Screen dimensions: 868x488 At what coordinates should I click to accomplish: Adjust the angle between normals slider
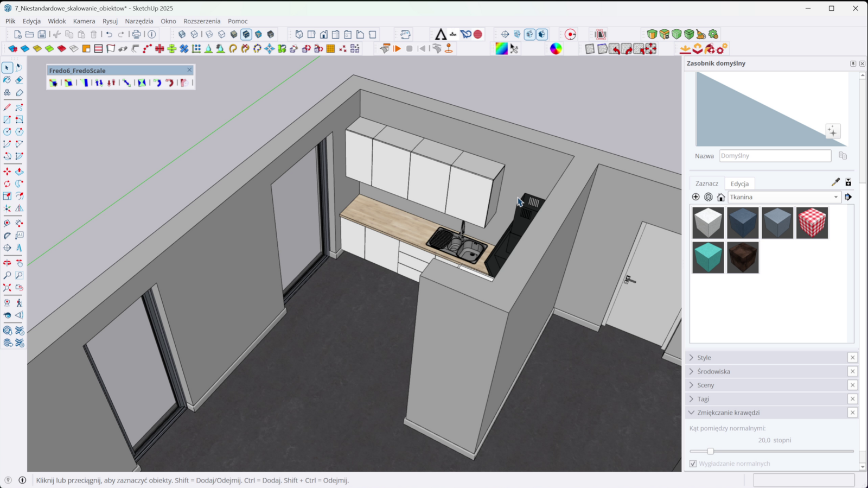pyautogui.click(x=710, y=451)
